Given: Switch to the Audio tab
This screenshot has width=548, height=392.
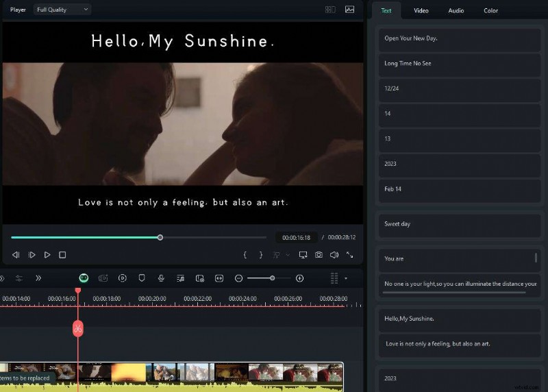Looking at the screenshot, I should coord(456,10).
